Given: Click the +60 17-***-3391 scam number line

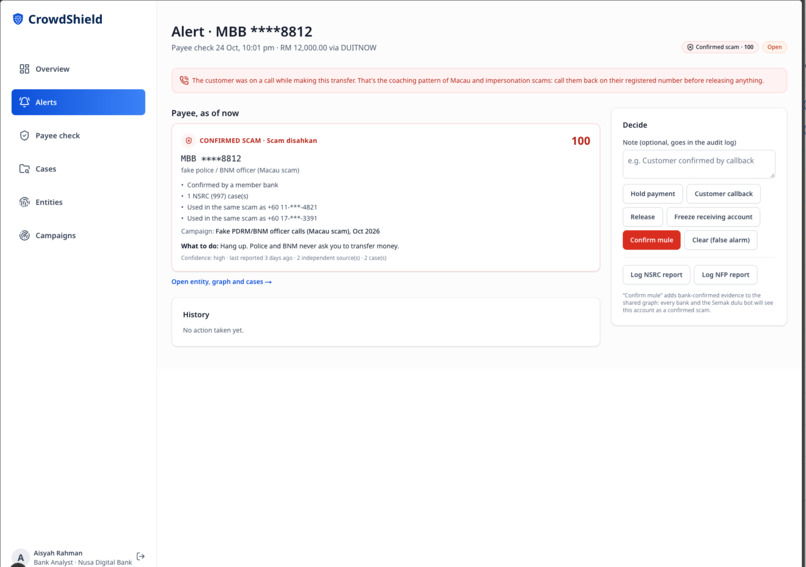Looking at the screenshot, I should [252, 218].
